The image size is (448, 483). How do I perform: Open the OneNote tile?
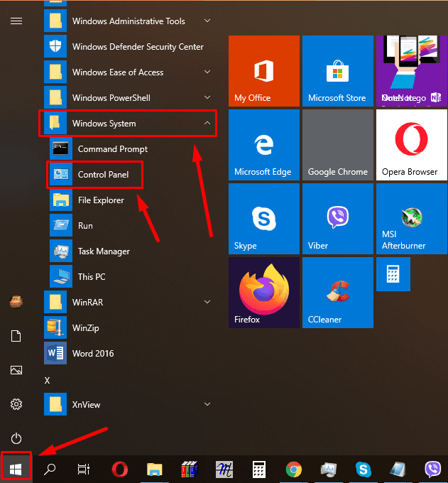412,71
